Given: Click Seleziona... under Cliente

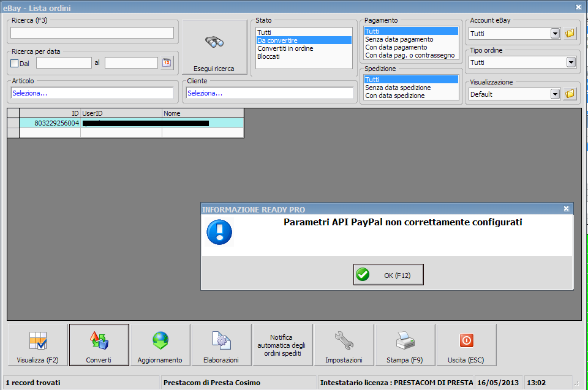Looking at the screenshot, I should 269,93.
